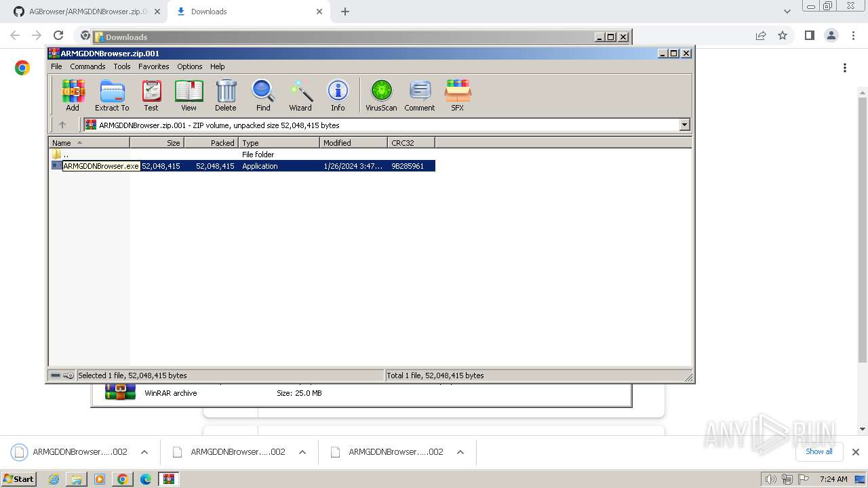Close the Chrome downloads shelf
The width and height of the screenshot is (868, 488).
856,452
